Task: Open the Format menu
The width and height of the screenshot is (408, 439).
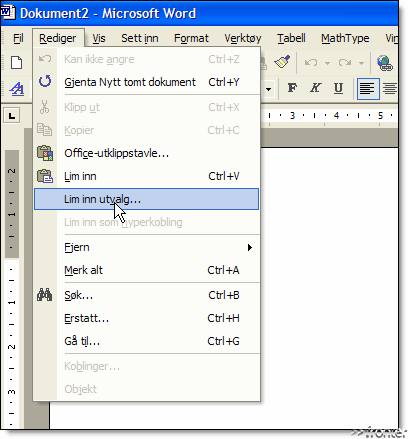Action: coord(191,38)
